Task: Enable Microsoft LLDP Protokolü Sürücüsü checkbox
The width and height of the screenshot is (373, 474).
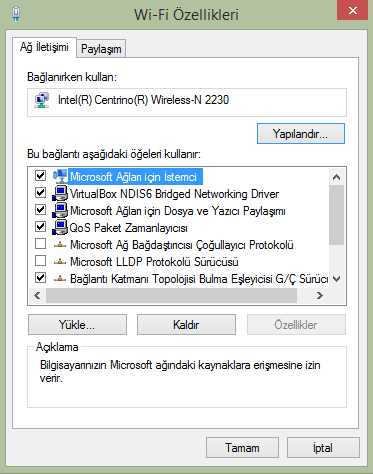Action: (x=41, y=261)
